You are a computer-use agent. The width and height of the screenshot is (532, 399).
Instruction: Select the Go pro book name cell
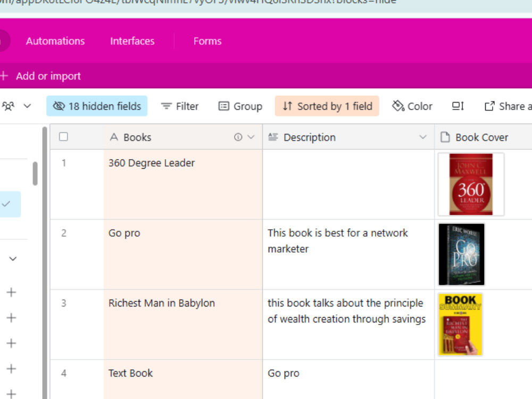(183, 254)
